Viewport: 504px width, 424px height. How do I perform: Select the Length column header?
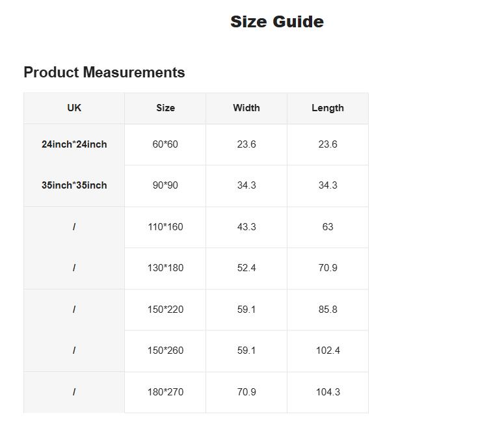(x=328, y=108)
